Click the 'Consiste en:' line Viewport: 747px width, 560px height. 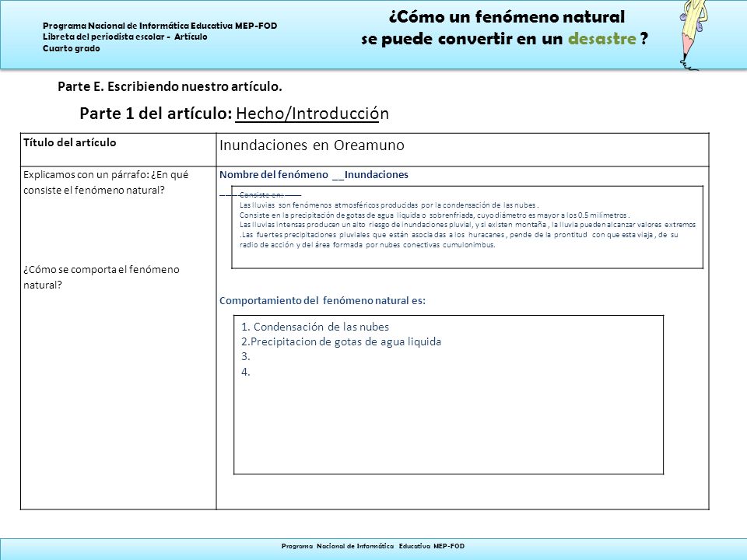[261, 194]
